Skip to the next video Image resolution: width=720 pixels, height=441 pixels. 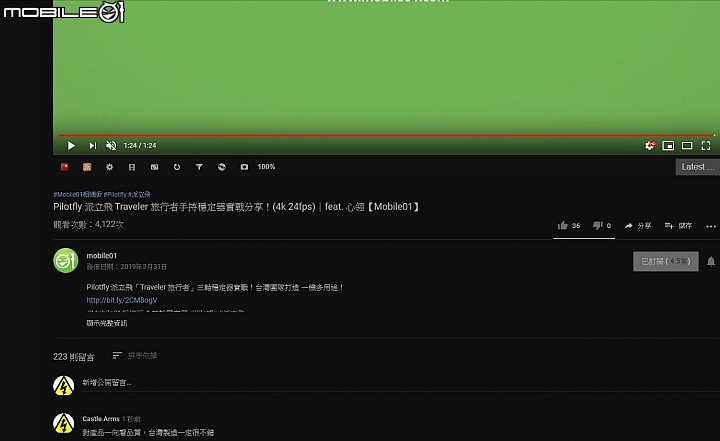(x=93, y=146)
